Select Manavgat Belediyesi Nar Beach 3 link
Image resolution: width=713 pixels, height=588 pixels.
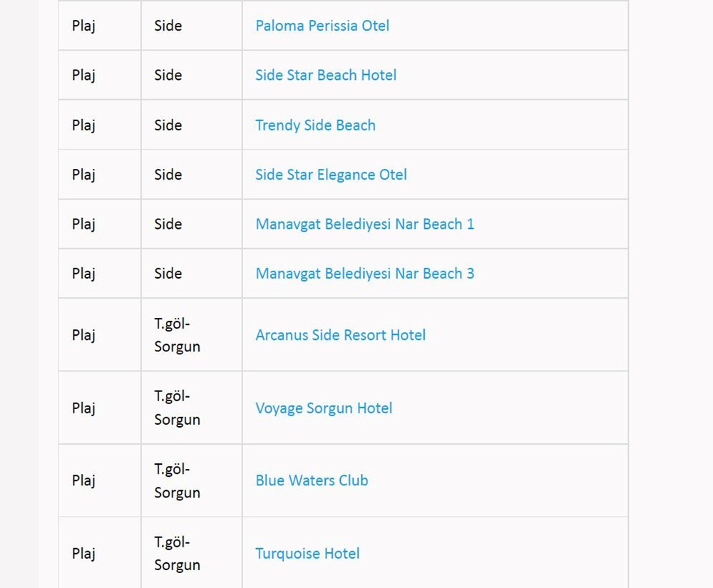pyautogui.click(x=364, y=274)
